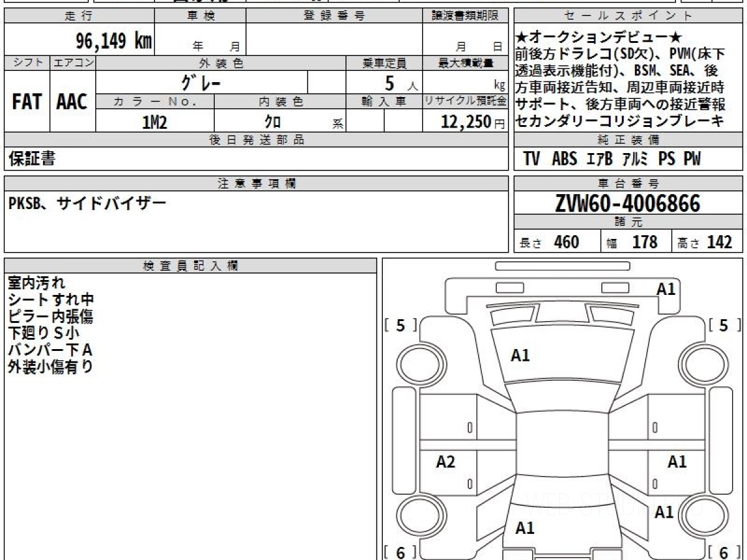This screenshot has width=747, height=560.
Task: Click the 内装色 header
Action: click(x=280, y=101)
